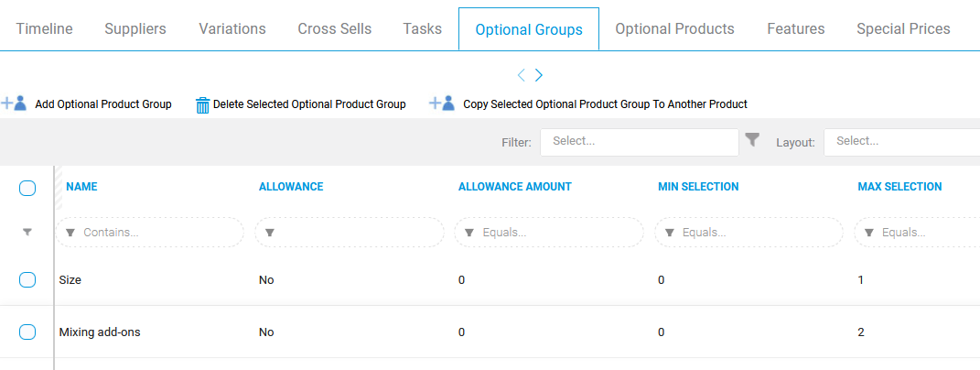Sort by the Allowance Amount column header

[x=514, y=187]
